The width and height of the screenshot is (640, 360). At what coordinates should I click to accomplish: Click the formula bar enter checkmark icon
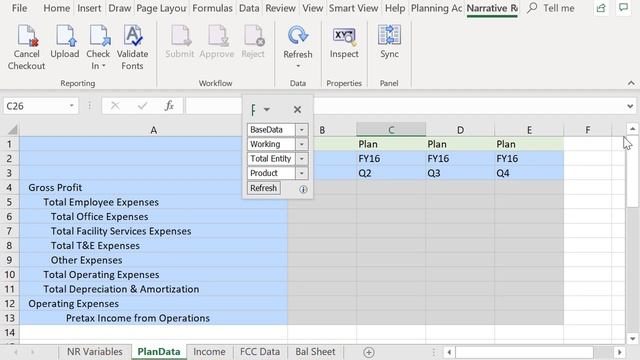tap(142, 106)
